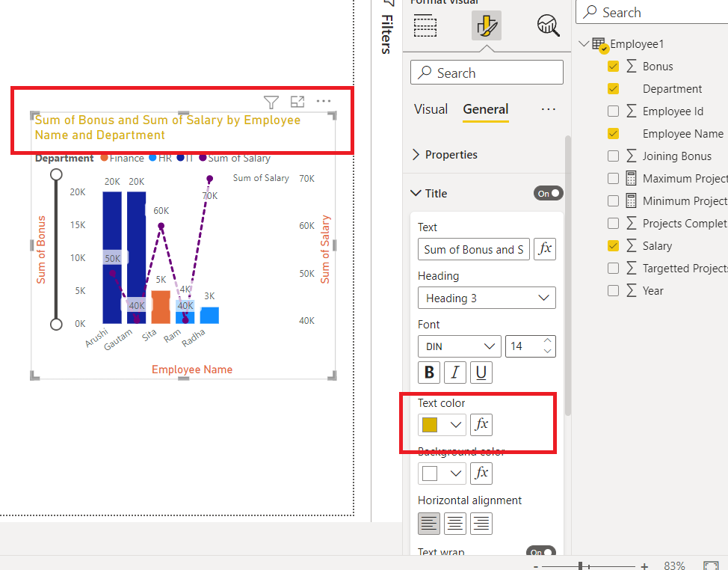This screenshot has width=728, height=570.
Task: Open chart More options ellipsis
Action: (324, 101)
